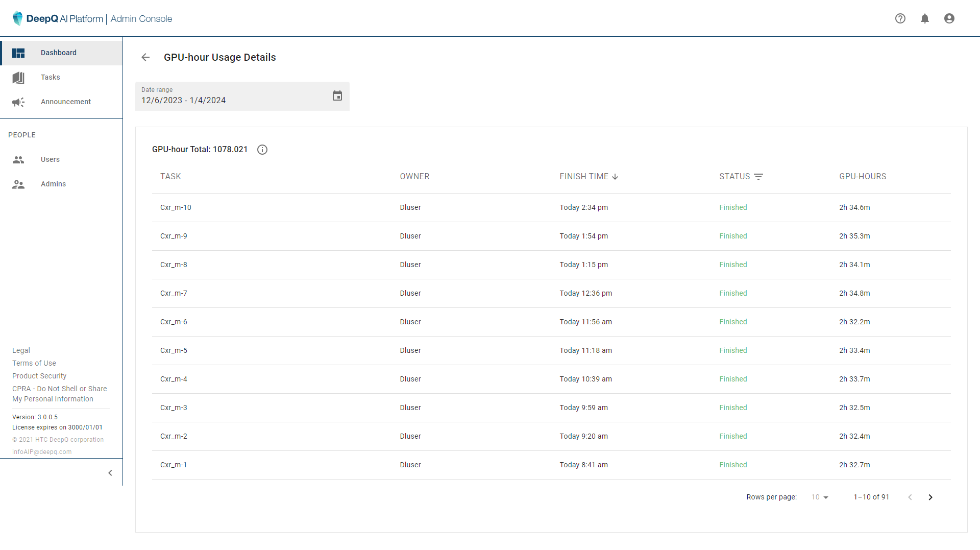Open the Admins section
This screenshot has height=550, width=980.
[x=53, y=184]
